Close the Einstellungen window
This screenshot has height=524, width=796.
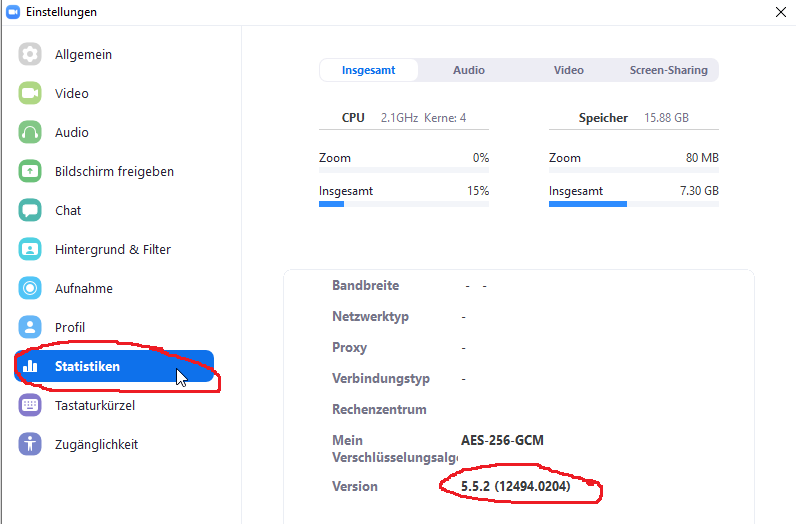(780, 12)
